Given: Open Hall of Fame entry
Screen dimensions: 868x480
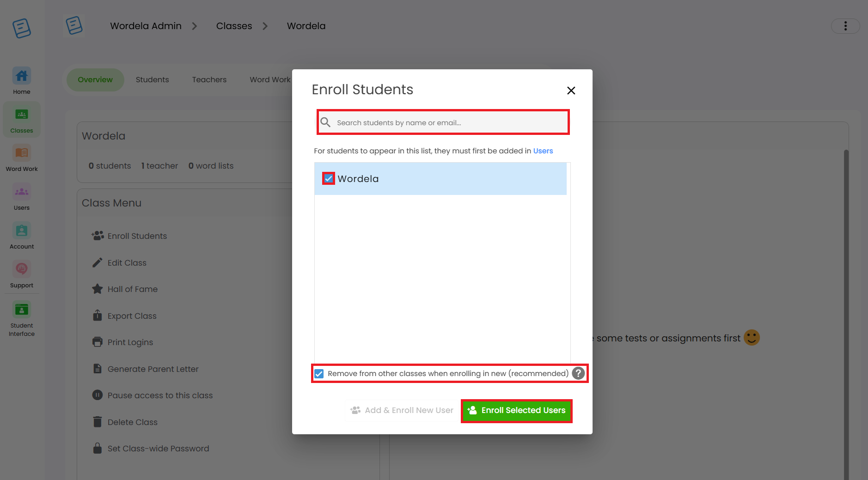Looking at the screenshot, I should (x=125, y=289).
